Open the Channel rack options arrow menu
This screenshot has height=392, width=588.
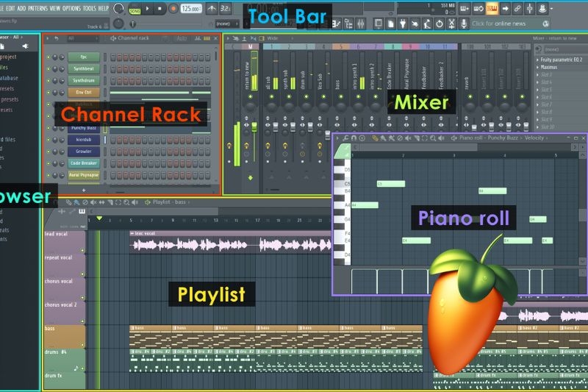[x=47, y=38]
